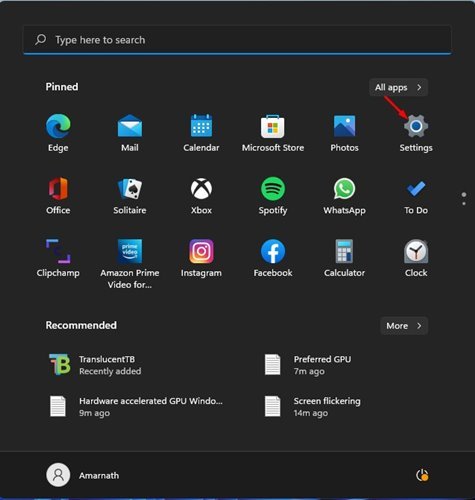Open the Clock app
Image resolution: width=475 pixels, height=500 pixels.
pos(416,258)
